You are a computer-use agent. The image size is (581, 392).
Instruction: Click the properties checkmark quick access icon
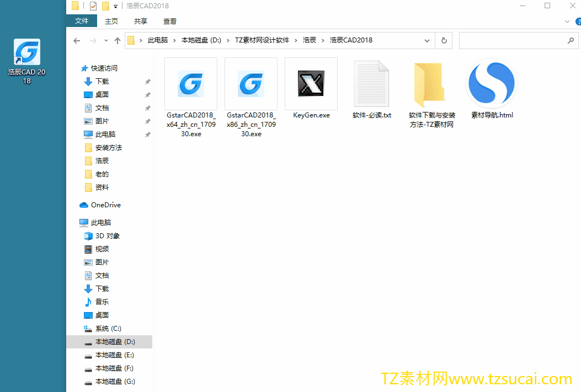93,6
